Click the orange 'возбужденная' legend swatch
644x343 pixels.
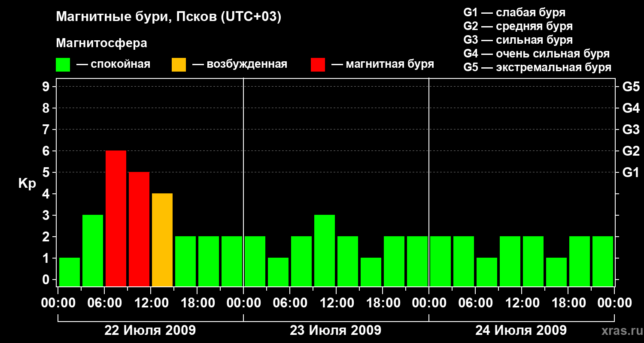click(x=179, y=65)
